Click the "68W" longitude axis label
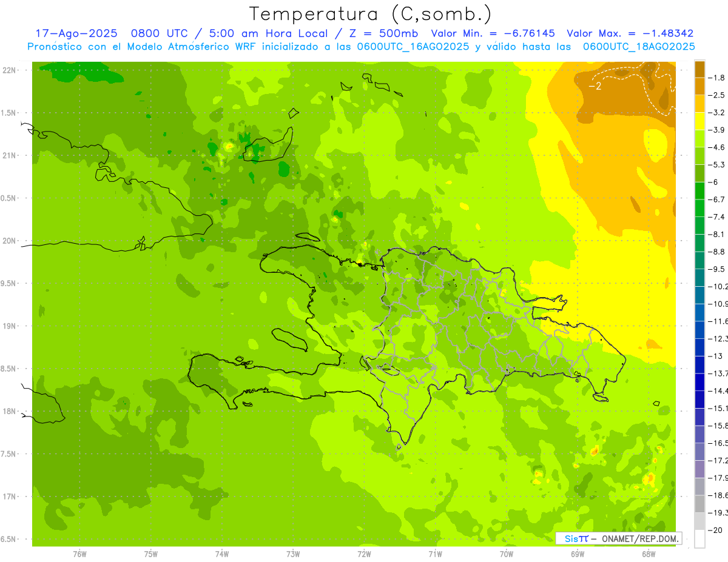 coord(649,554)
